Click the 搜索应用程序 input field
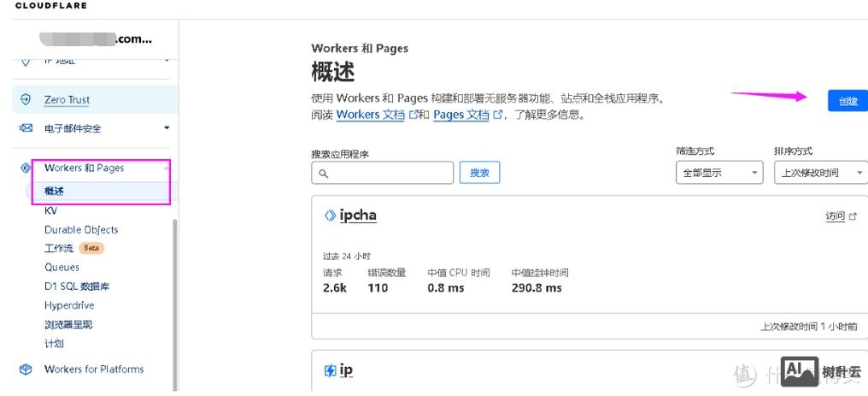 (x=383, y=173)
